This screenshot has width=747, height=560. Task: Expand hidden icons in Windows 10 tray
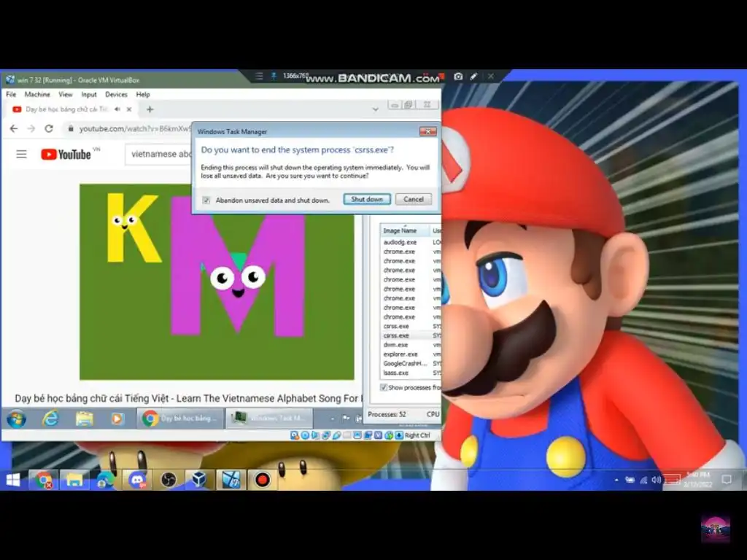coord(616,480)
